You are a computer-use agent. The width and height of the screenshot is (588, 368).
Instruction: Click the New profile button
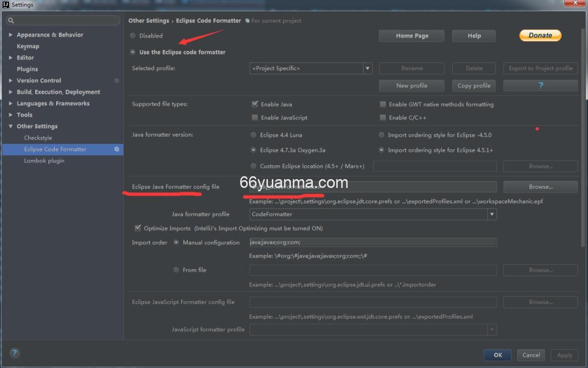coord(411,85)
